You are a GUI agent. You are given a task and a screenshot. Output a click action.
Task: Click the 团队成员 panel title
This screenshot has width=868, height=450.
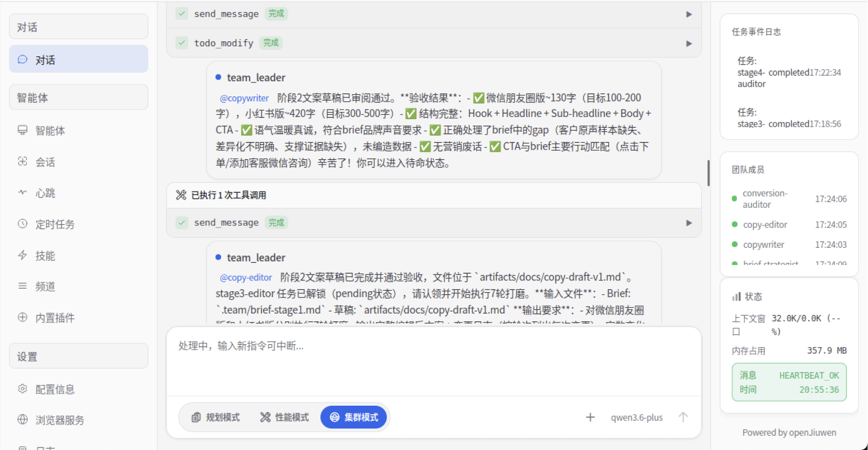(x=748, y=170)
